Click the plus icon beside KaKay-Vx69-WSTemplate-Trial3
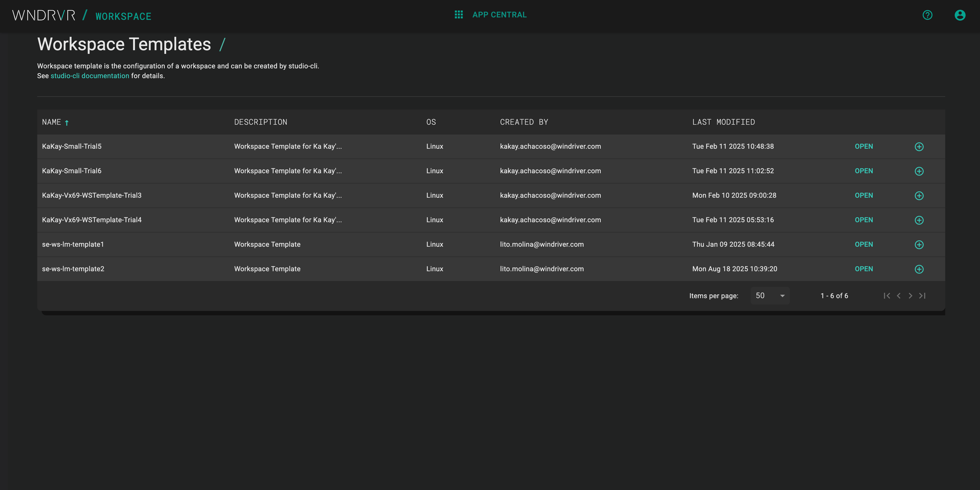980x490 pixels. 919,196
